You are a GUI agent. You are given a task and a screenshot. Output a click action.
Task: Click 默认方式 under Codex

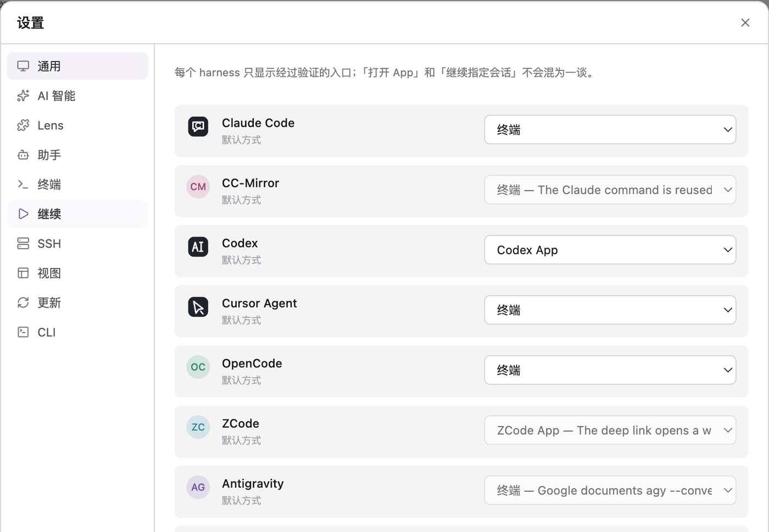tap(241, 260)
